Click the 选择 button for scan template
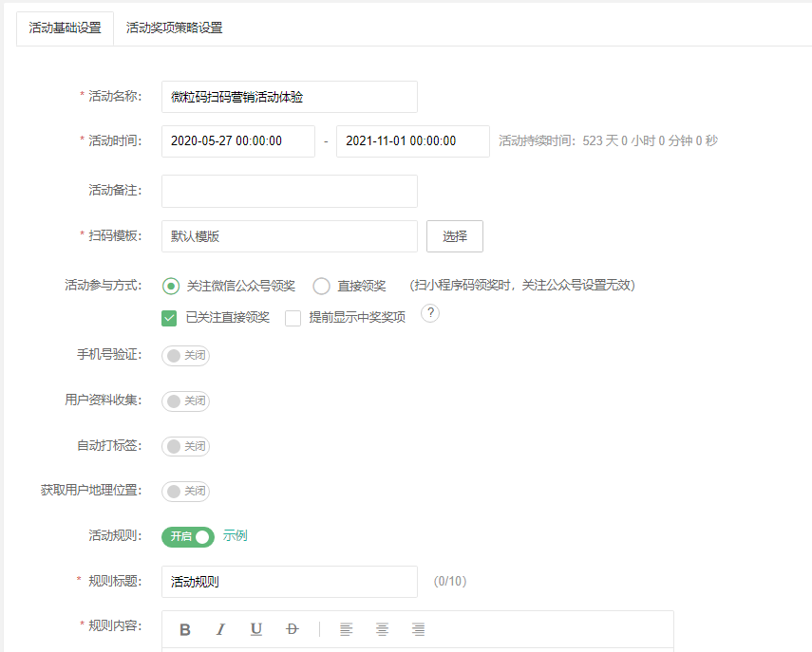 coord(454,235)
